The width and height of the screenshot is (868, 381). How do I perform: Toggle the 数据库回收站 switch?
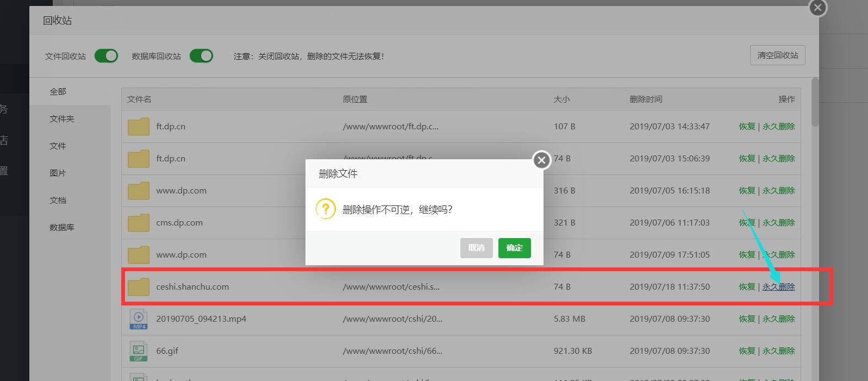(x=201, y=55)
